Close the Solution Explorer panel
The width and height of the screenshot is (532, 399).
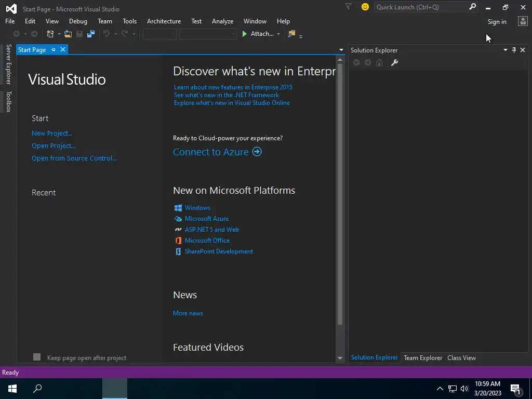523,50
